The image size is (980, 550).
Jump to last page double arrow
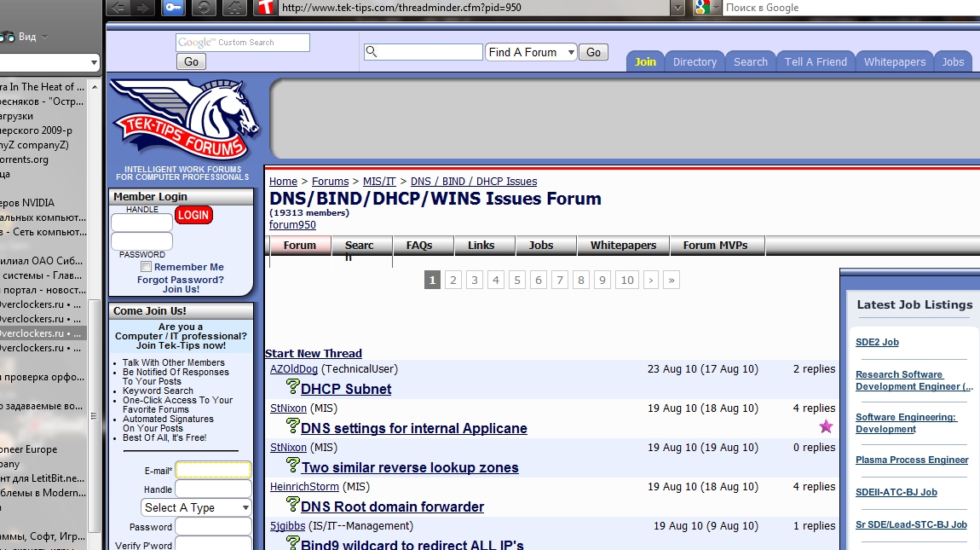[x=672, y=280]
